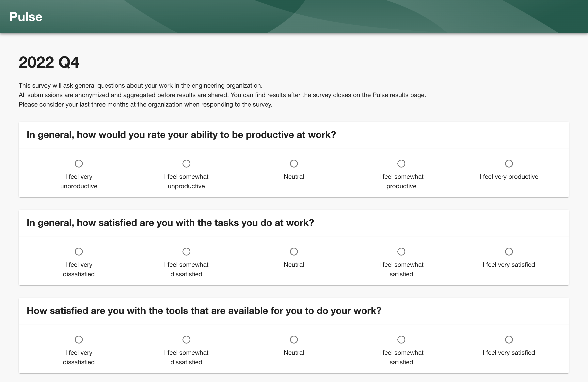The width and height of the screenshot is (588, 382).
Task: Click the '2022 Q4' survey heading
Action: pyautogui.click(x=49, y=62)
